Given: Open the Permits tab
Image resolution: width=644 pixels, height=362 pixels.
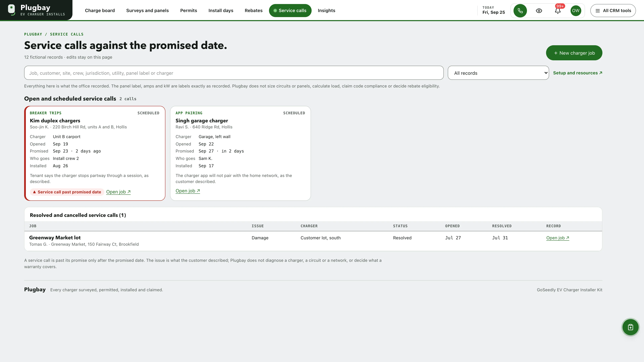Looking at the screenshot, I should pos(189,11).
